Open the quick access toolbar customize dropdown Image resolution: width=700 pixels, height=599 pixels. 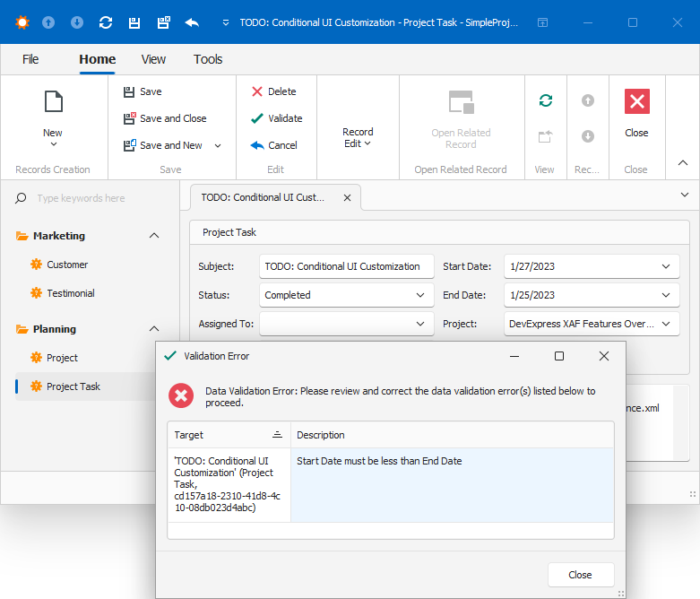(226, 22)
